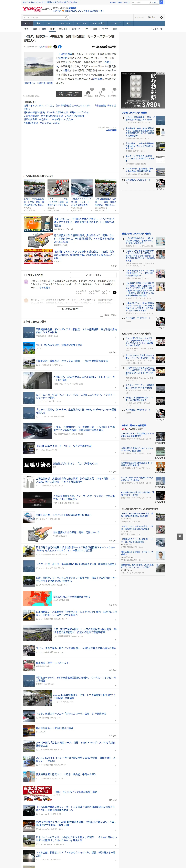React with the わかりやすい light bulb

click(100, 93)
